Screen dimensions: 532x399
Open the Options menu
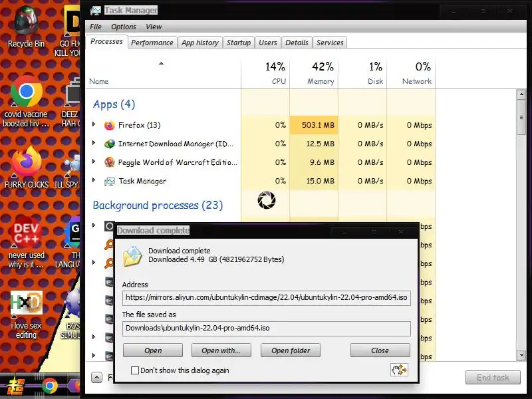tap(124, 27)
